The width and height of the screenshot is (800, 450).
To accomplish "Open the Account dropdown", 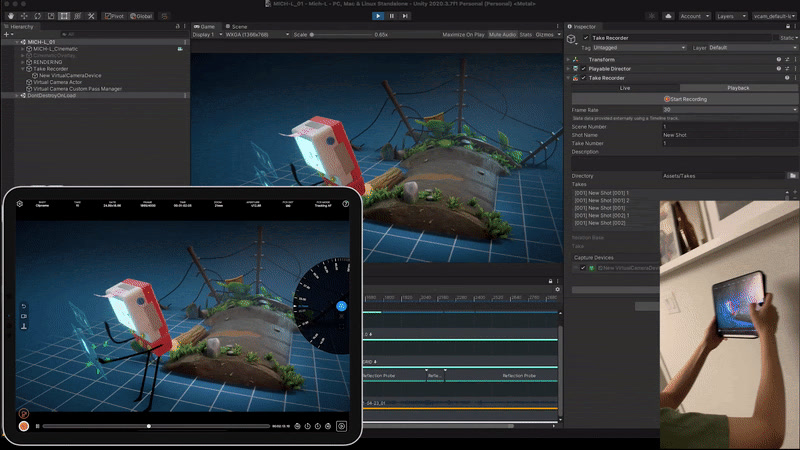I will (x=694, y=16).
